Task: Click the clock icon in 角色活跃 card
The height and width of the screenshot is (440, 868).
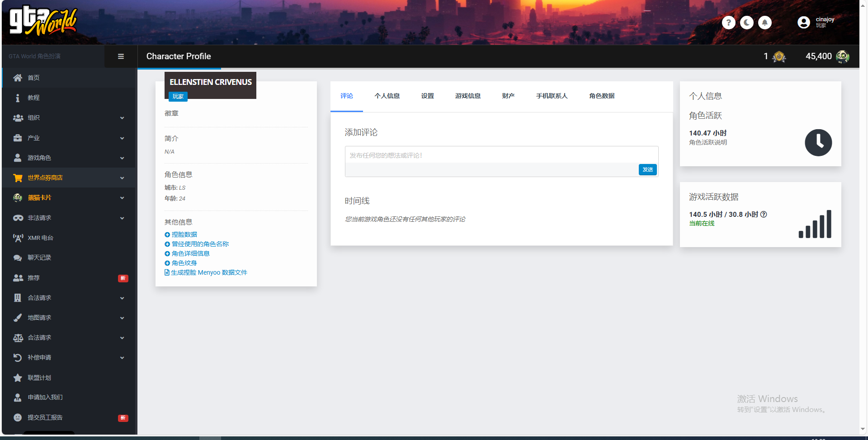Action: [x=818, y=143]
